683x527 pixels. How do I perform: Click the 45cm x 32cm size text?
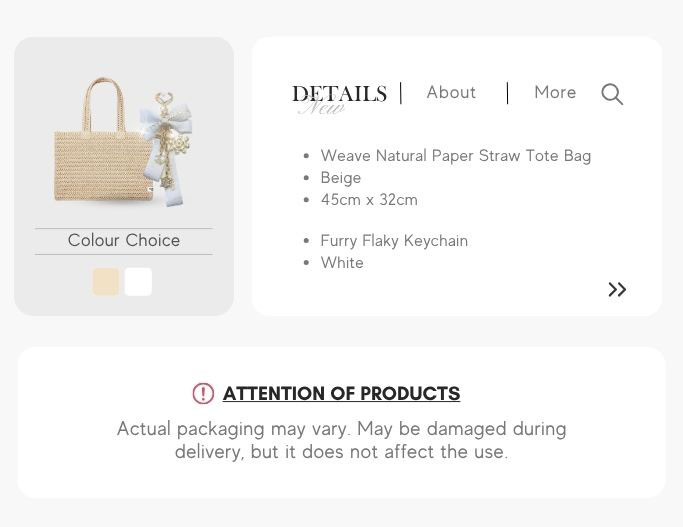pos(369,199)
